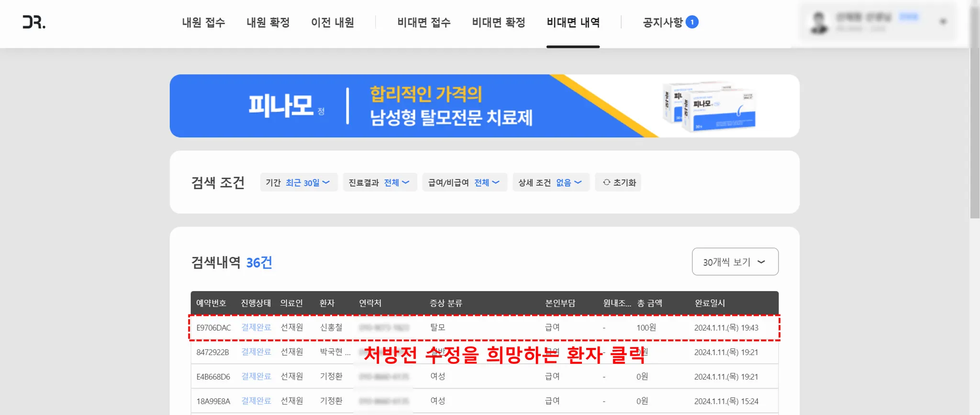The height and width of the screenshot is (415, 980).
Task: Click the 예약번호 column header
Action: [x=211, y=303]
